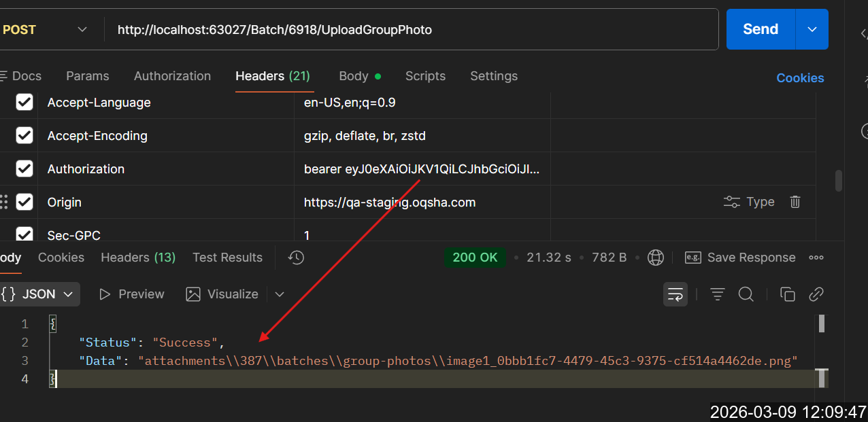Toggle the Origin header checkbox
Image resolution: width=868 pixels, height=422 pixels.
pos(24,202)
